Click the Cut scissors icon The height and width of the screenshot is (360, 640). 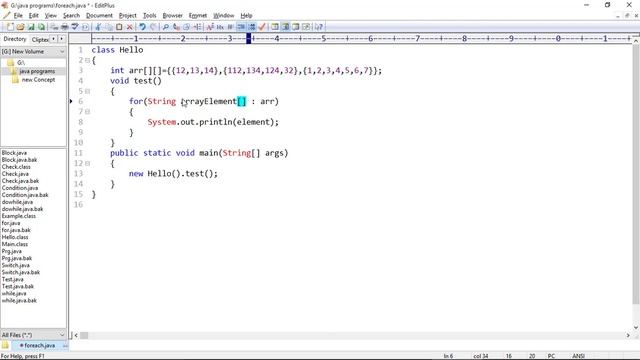point(98,27)
